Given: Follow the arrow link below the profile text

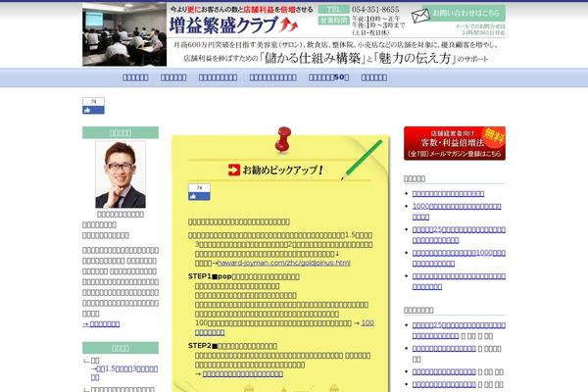Looking at the screenshot, I should (101, 323).
